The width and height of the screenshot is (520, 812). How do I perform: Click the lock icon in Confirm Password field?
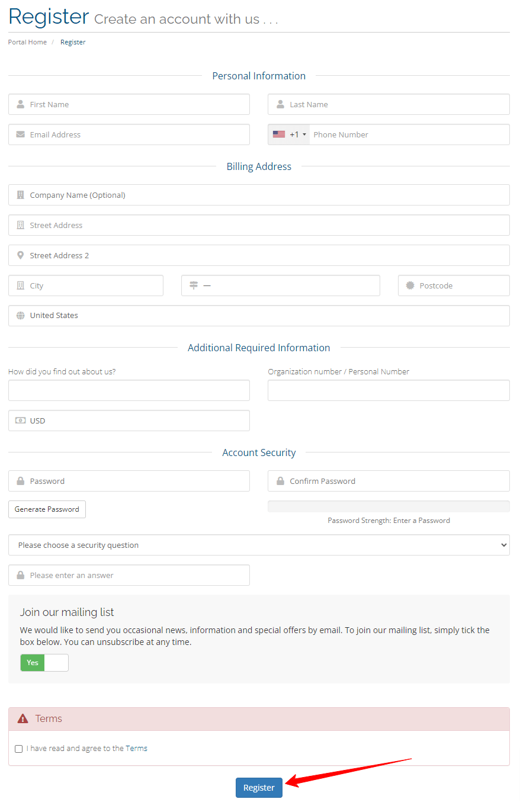pos(280,481)
